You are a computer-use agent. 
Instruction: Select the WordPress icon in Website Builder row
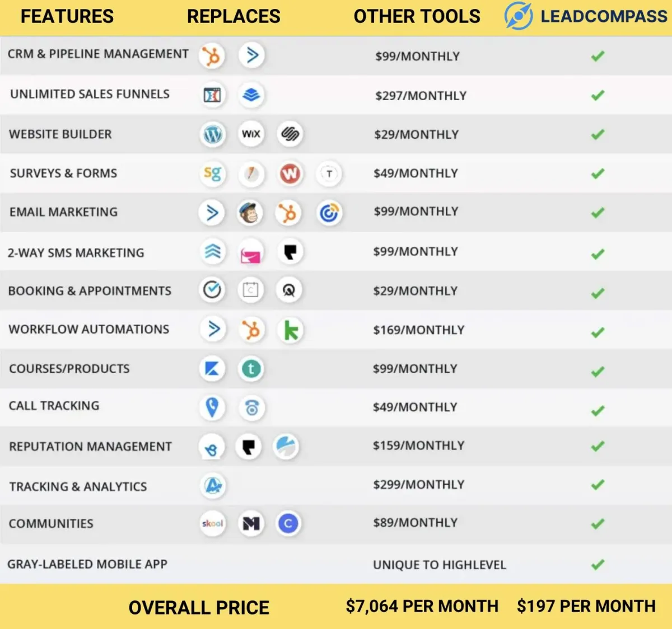[212, 134]
